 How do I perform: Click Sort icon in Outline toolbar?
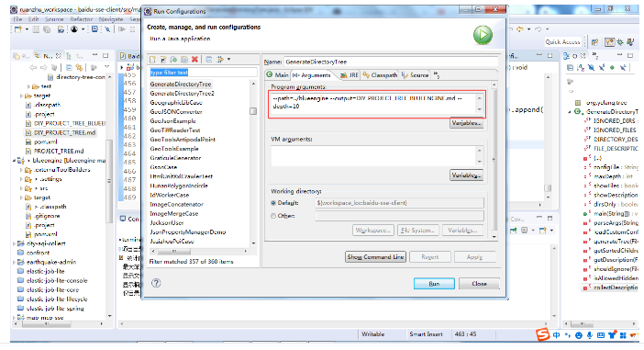(x=581, y=67)
